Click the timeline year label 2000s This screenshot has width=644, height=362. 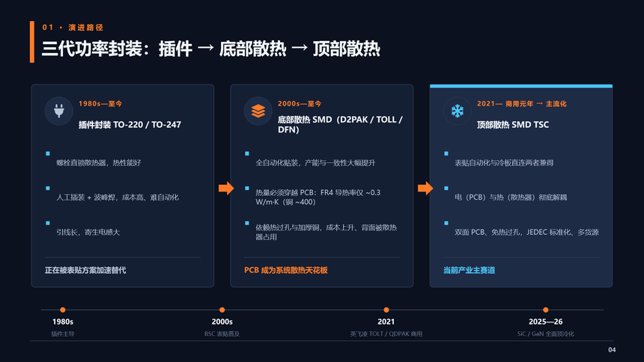coord(222,322)
